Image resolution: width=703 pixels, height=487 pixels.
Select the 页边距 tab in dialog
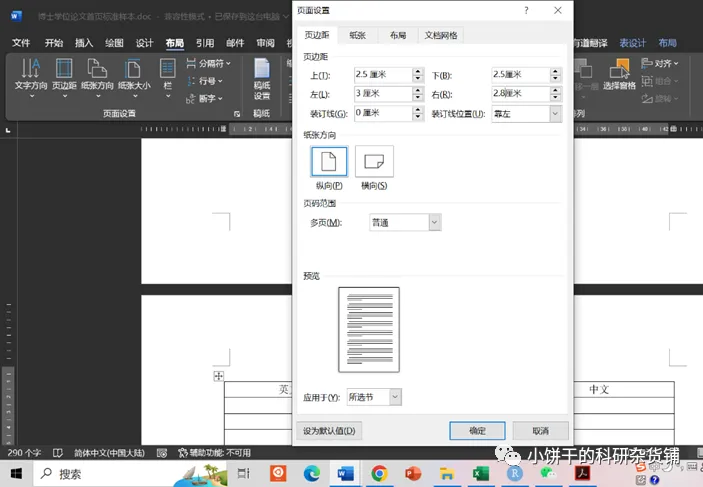pos(317,35)
